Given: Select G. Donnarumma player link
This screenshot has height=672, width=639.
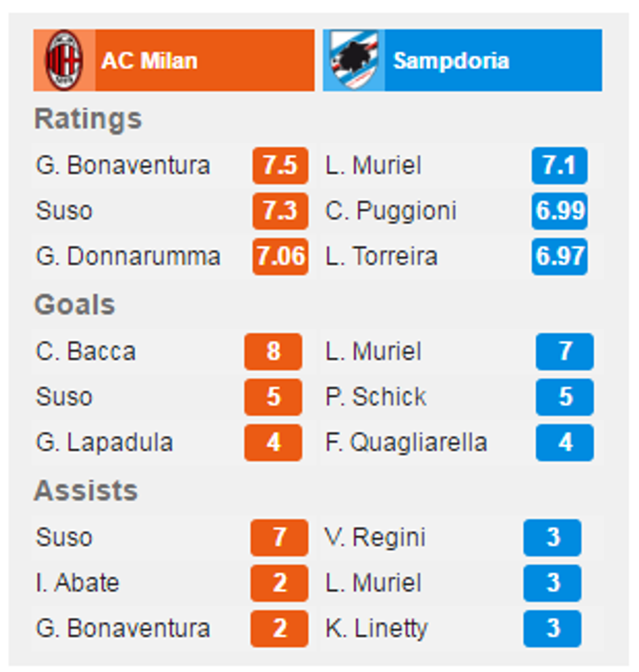Looking at the screenshot, I should pos(128,256).
